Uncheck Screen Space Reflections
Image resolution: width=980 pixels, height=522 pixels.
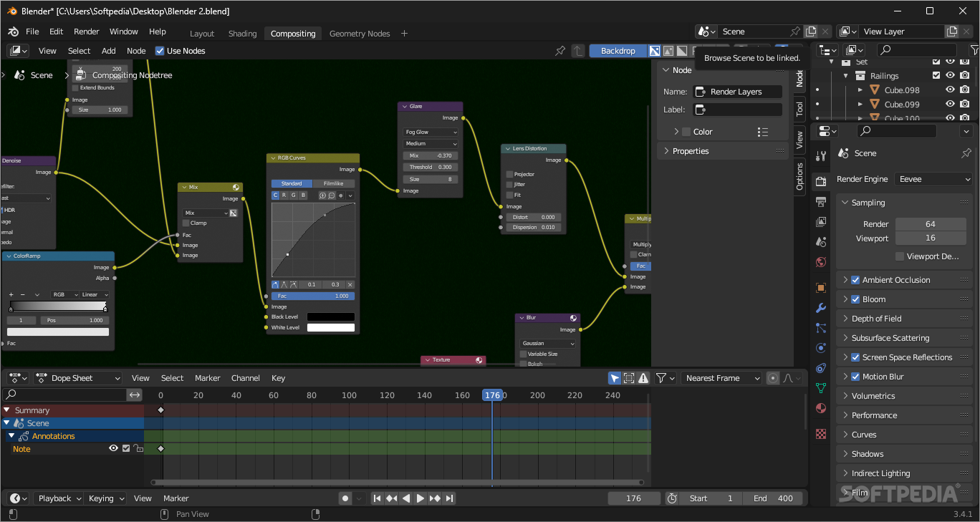[x=855, y=357]
